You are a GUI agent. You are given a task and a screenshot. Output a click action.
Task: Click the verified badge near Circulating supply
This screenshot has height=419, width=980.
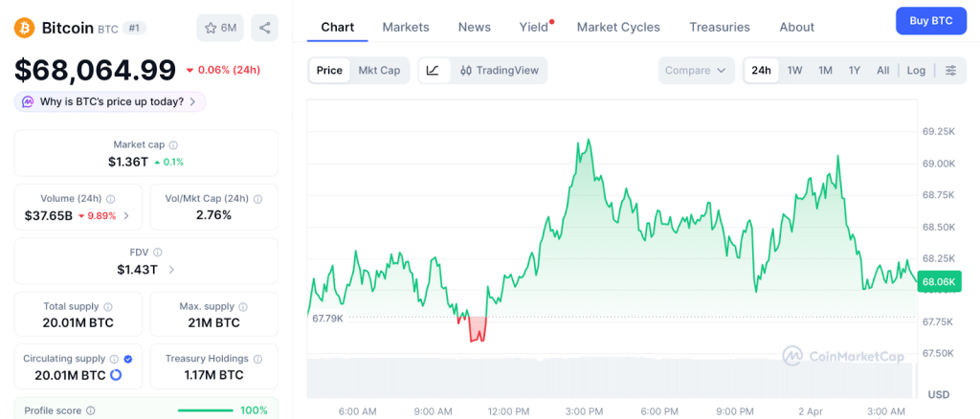128,359
